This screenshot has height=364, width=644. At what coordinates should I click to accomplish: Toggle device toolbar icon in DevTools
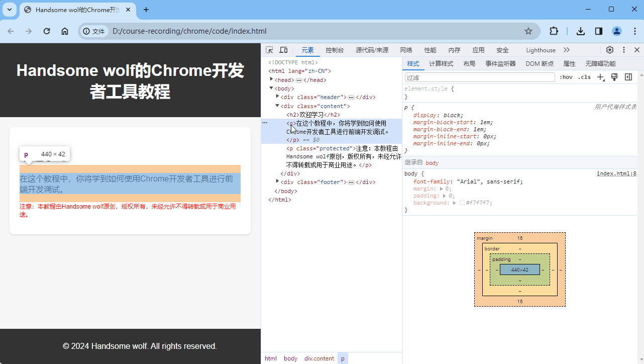coord(283,50)
